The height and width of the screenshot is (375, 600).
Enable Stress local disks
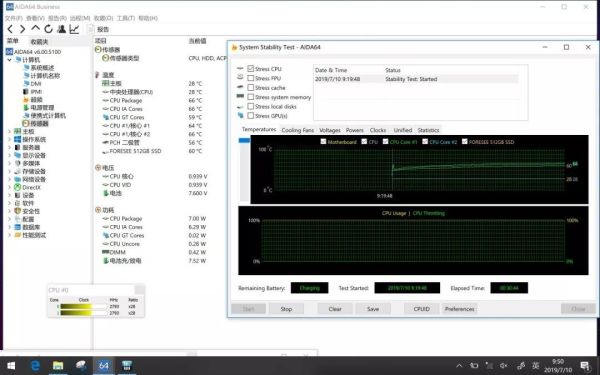point(251,106)
